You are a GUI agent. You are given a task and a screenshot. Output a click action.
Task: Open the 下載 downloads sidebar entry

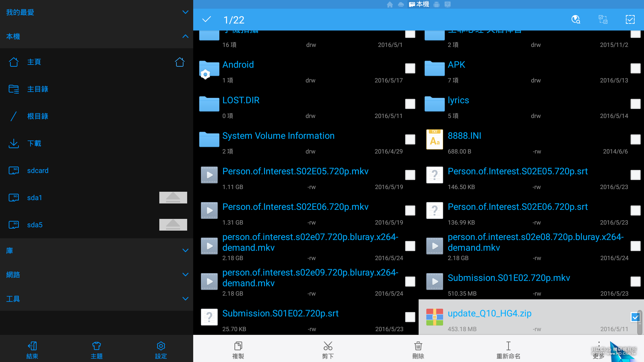[x=34, y=143]
